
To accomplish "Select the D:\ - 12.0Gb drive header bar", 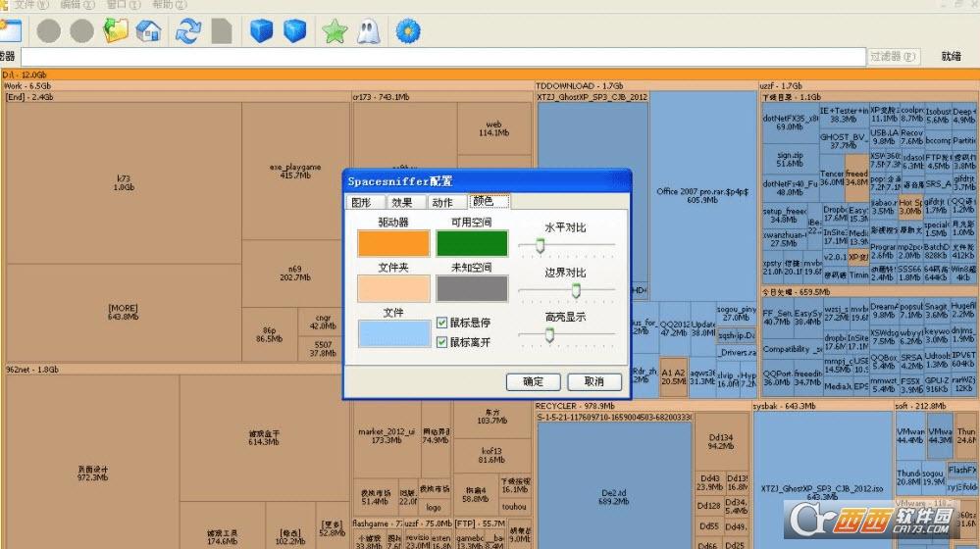I will [x=490, y=75].
